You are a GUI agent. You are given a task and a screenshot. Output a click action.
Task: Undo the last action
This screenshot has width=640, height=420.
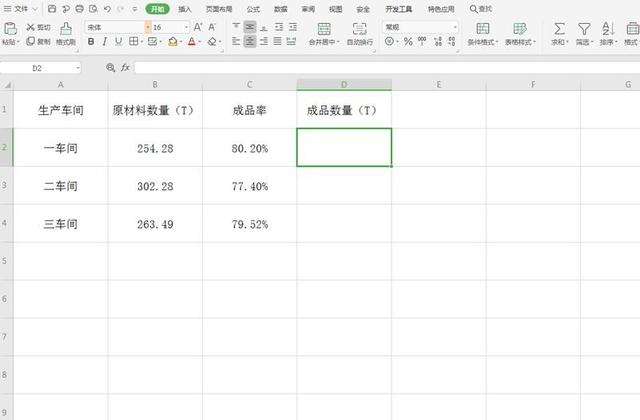point(107,9)
